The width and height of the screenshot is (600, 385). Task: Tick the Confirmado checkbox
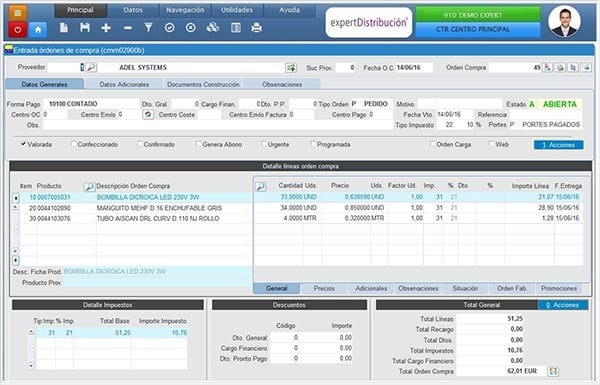point(140,144)
